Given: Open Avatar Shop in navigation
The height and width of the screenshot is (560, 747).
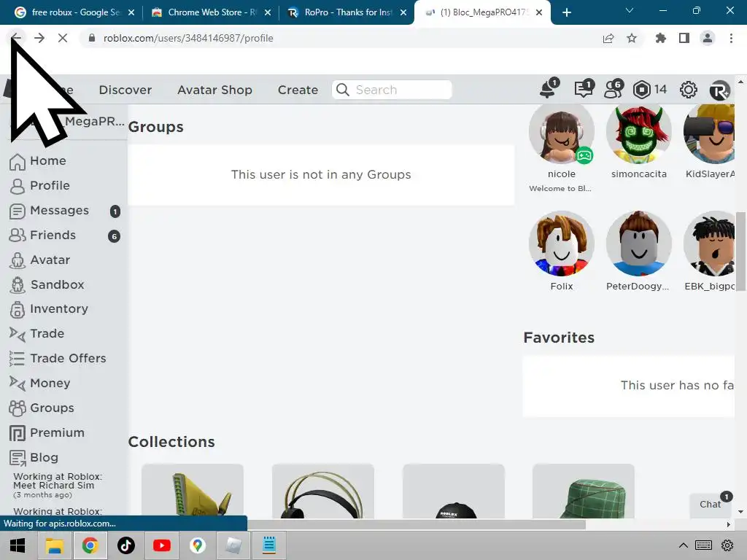Looking at the screenshot, I should (215, 90).
